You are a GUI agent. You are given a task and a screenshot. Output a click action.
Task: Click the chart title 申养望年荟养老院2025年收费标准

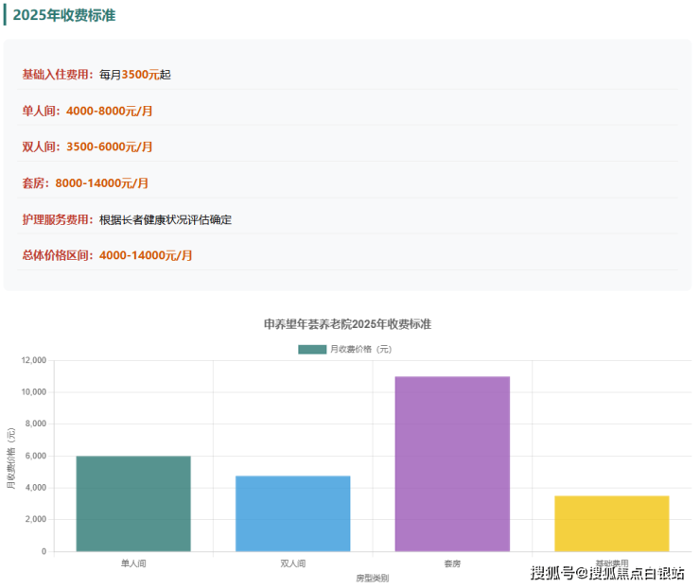point(347,323)
